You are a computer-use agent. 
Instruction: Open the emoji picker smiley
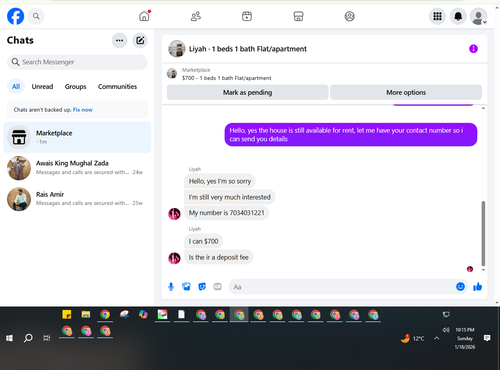tap(460, 287)
